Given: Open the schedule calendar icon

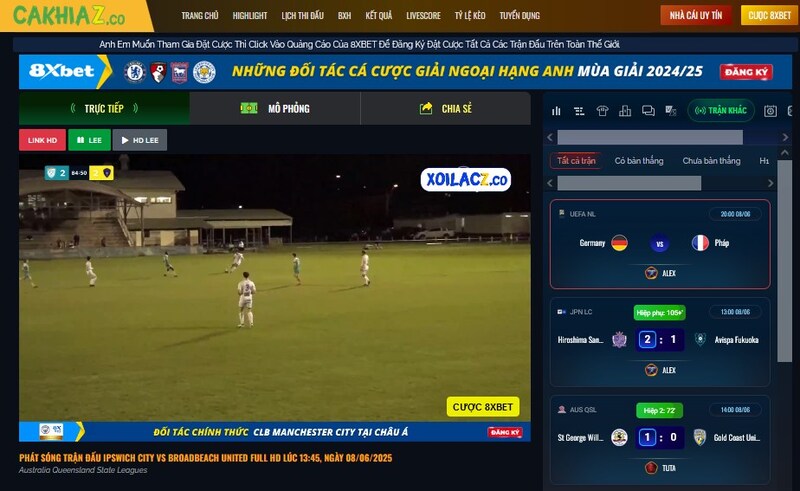Looking at the screenshot, I should point(770,111).
